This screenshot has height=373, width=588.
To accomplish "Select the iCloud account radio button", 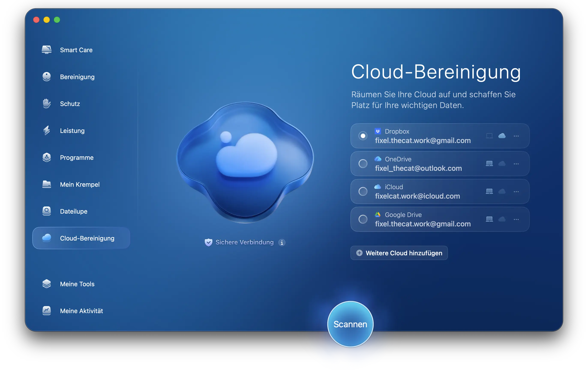I will [x=363, y=191].
